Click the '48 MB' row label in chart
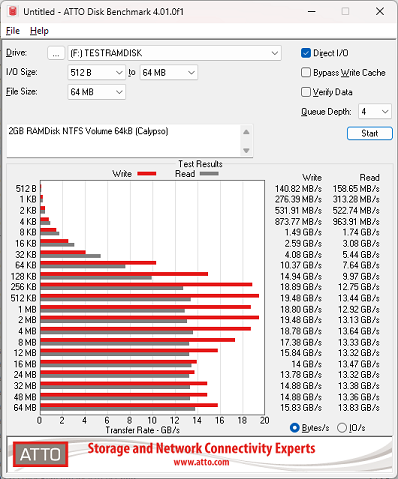Viewport: 398px width, 479px height. click(x=25, y=397)
